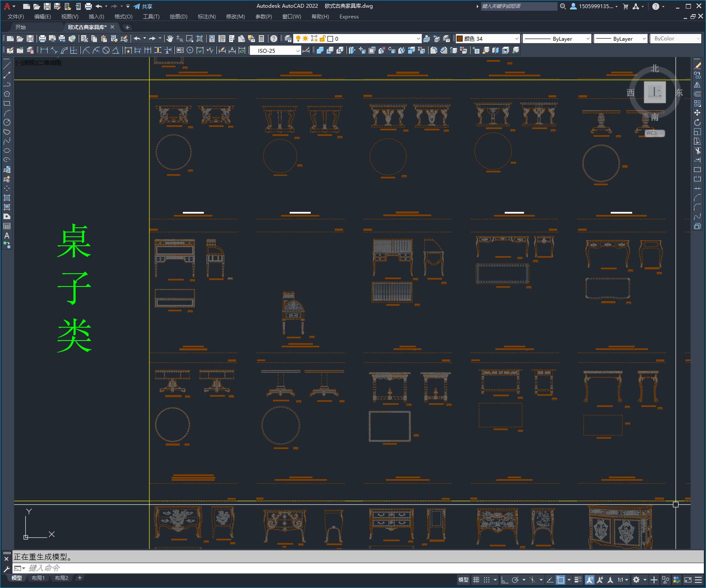The height and width of the screenshot is (588, 706).
Task: Switch to 布局2 layout tab
Action: coord(61,578)
